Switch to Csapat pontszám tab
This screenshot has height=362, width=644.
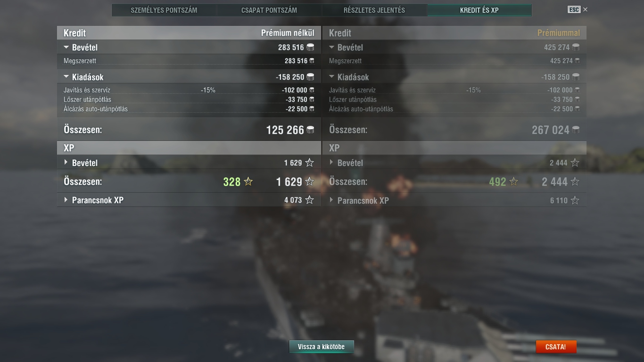(x=269, y=10)
